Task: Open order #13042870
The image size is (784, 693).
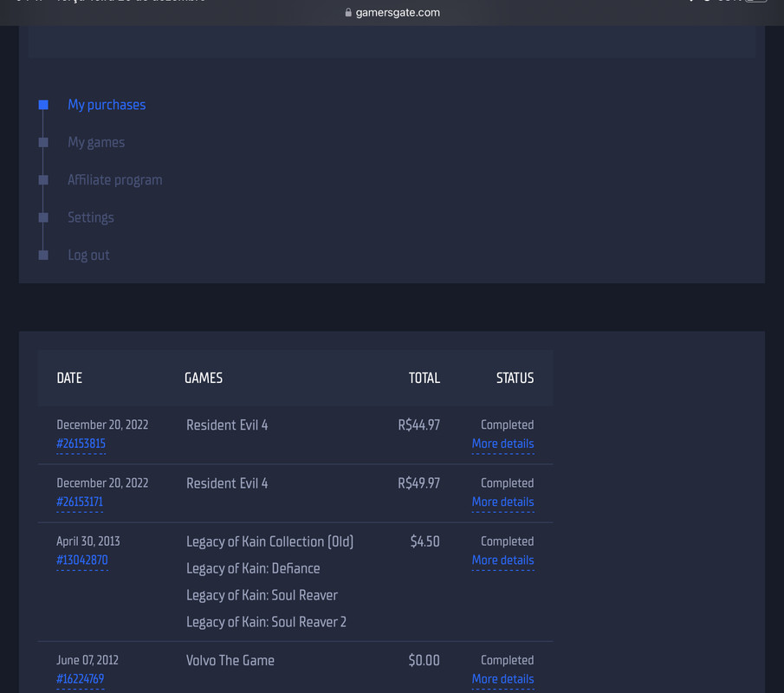Action: coord(82,560)
